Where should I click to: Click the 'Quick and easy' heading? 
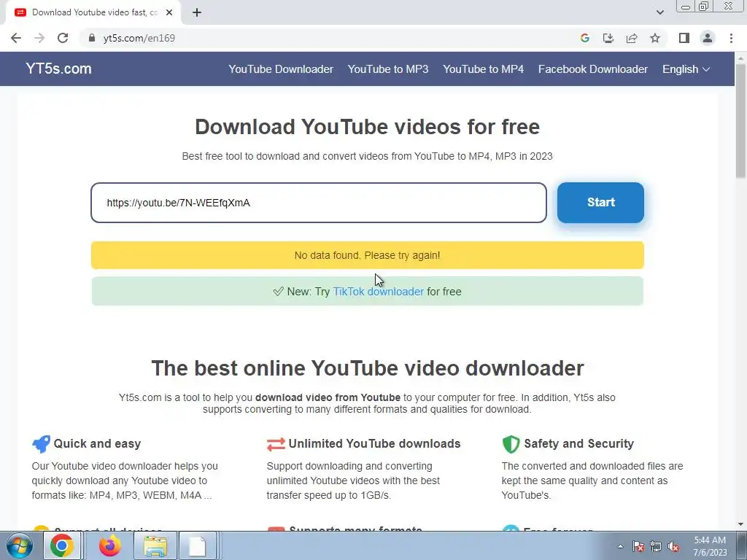(x=97, y=444)
